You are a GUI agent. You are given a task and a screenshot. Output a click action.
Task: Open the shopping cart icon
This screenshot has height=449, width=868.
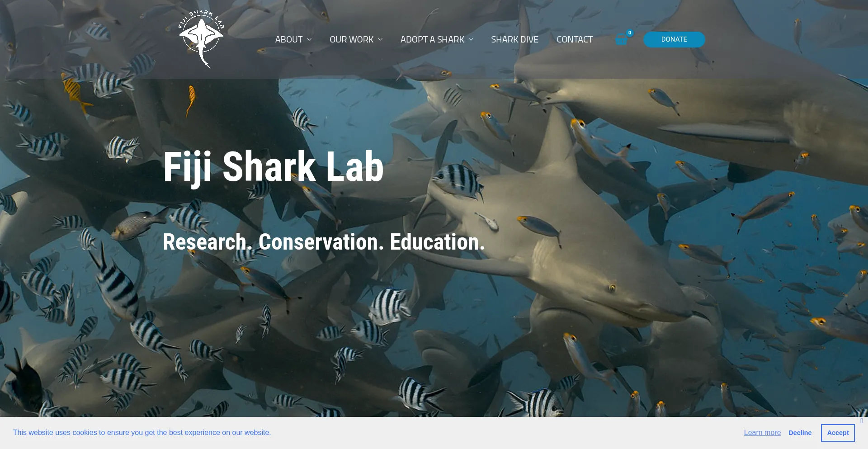coord(622,40)
